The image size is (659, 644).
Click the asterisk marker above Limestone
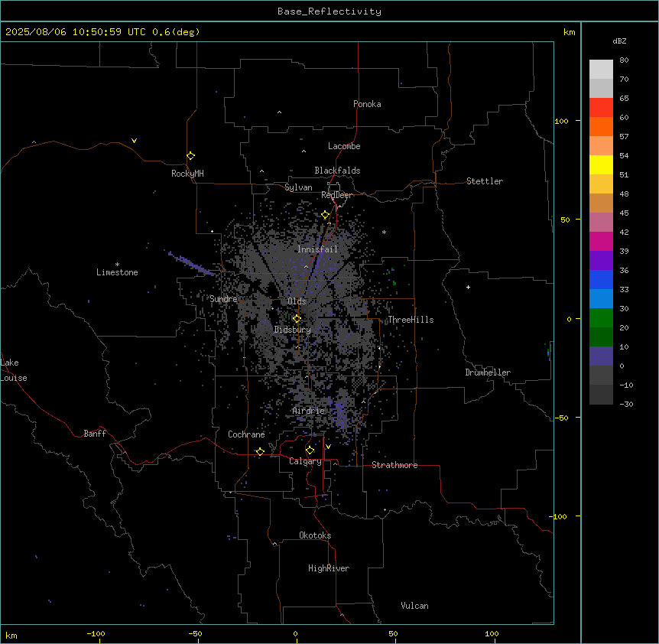pos(117,265)
